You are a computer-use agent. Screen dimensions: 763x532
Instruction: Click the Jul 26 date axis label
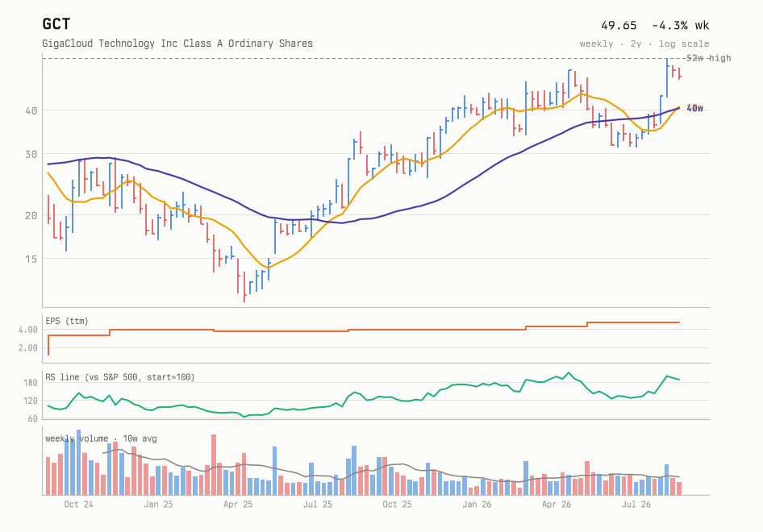[636, 505]
